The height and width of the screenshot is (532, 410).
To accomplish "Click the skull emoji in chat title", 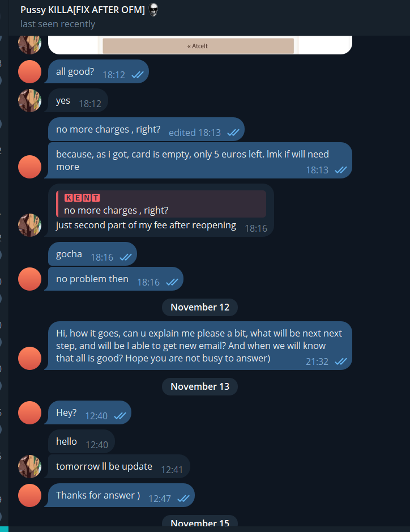I will (153, 10).
